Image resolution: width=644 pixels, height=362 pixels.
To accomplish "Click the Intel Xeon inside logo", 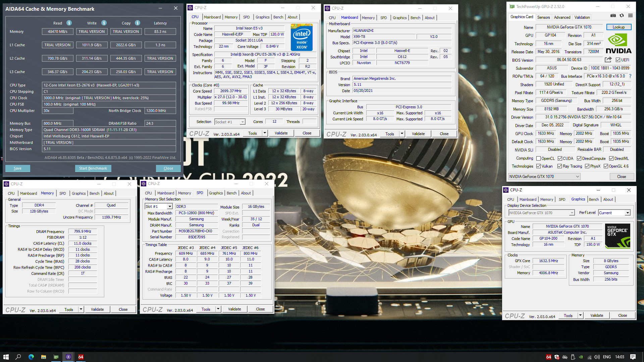I will click(302, 37).
